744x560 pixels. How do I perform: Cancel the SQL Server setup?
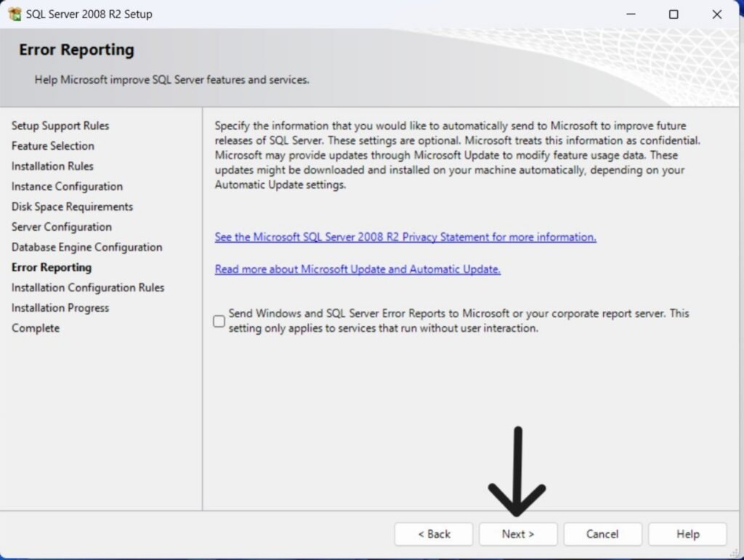[x=602, y=534]
